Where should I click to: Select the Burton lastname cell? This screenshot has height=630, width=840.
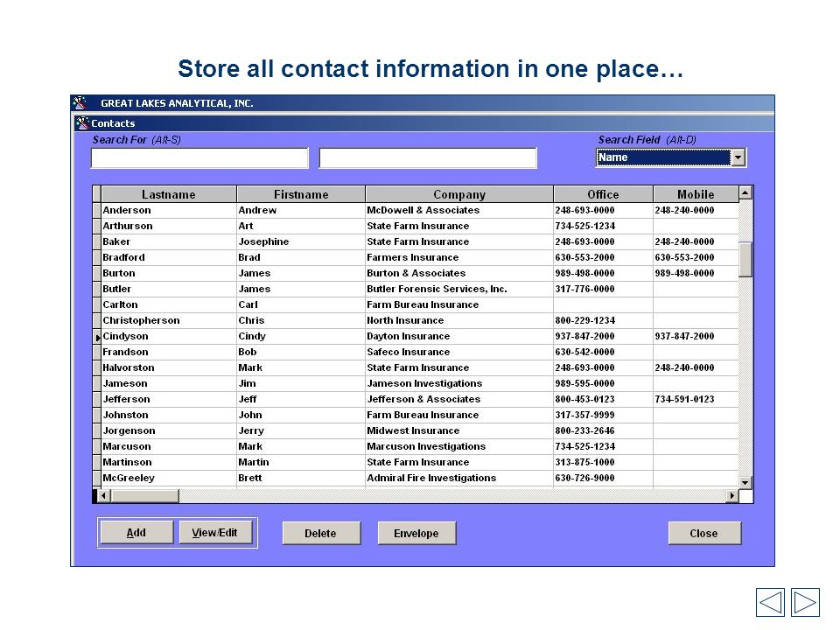(x=169, y=273)
